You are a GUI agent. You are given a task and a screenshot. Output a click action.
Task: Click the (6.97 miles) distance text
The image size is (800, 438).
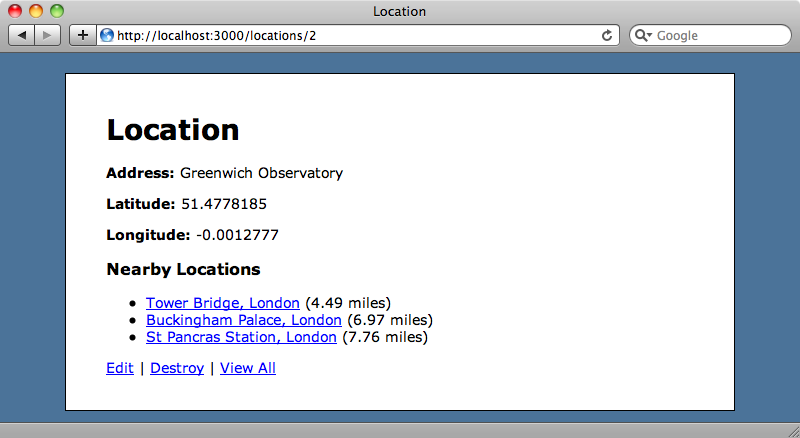point(390,320)
